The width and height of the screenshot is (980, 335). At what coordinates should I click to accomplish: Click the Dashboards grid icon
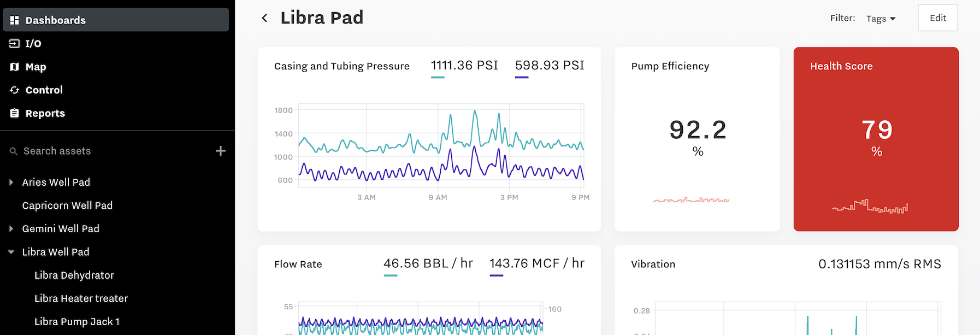tap(14, 20)
